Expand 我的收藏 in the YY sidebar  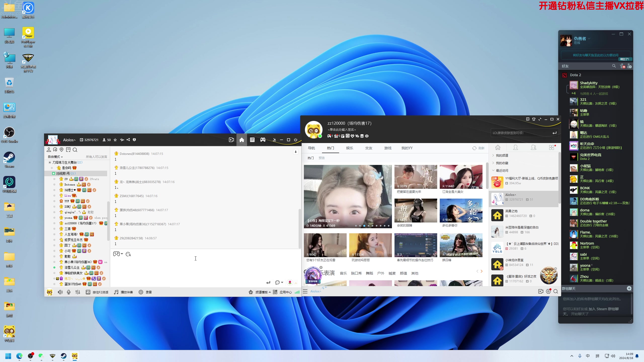pos(502,163)
